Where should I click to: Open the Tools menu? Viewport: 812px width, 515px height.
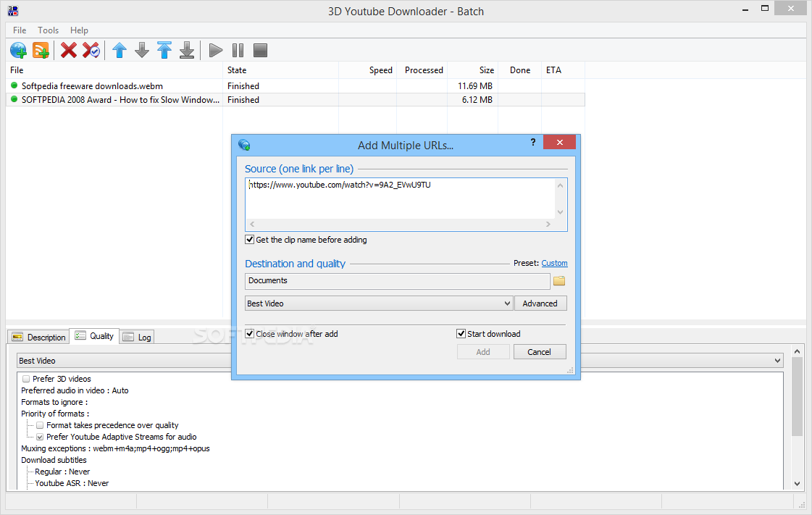[48, 30]
